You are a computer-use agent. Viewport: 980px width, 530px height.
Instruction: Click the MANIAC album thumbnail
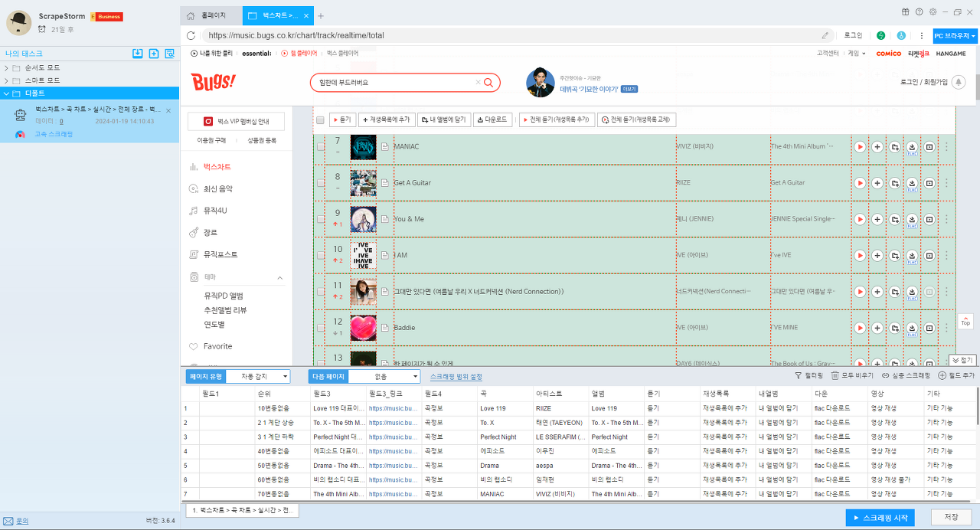pos(364,147)
